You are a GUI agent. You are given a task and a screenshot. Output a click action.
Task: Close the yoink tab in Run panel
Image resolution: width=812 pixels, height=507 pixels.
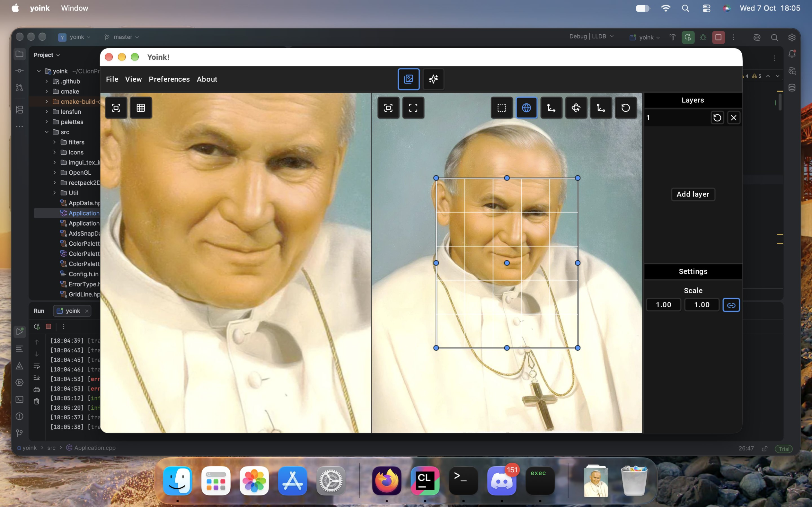coord(87,311)
